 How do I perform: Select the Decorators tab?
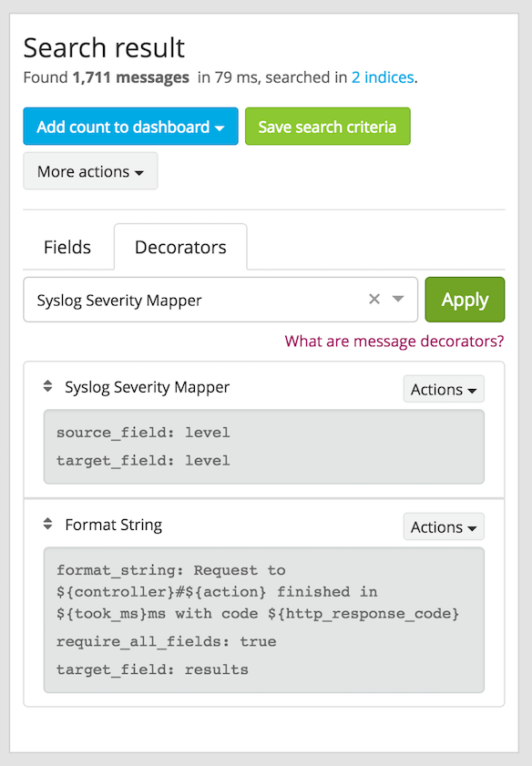[180, 247]
